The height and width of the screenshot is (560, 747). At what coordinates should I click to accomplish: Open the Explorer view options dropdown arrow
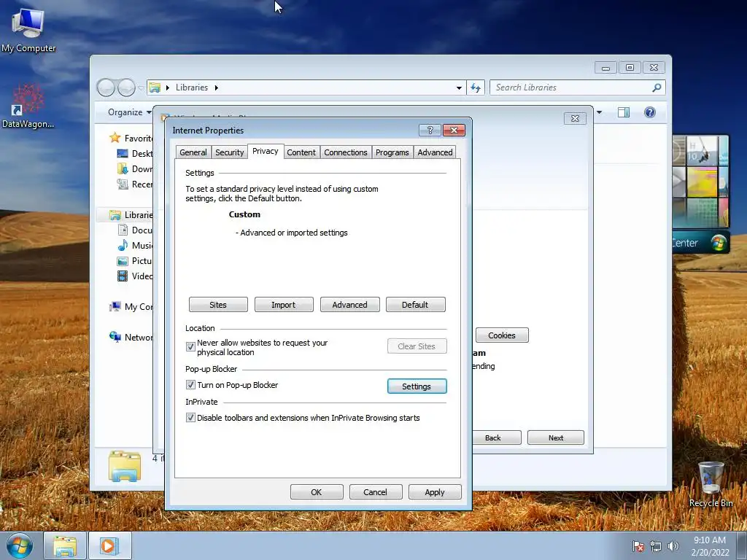point(599,112)
